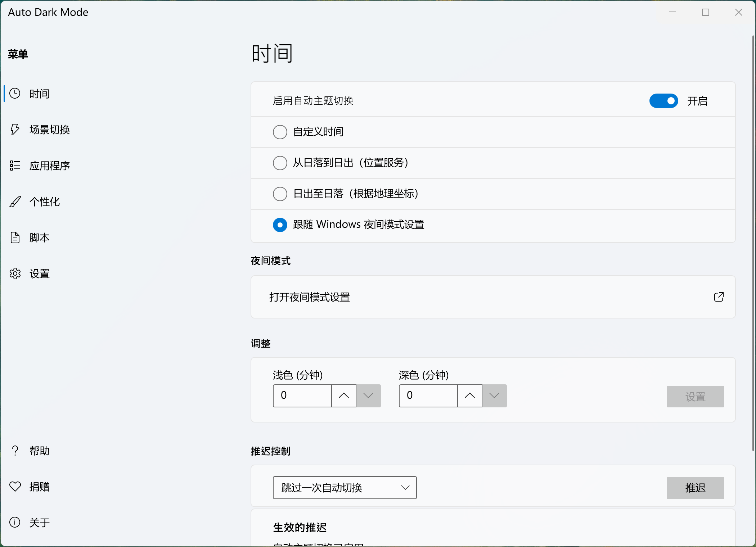Click the info icon beside 关于

pos(15,523)
